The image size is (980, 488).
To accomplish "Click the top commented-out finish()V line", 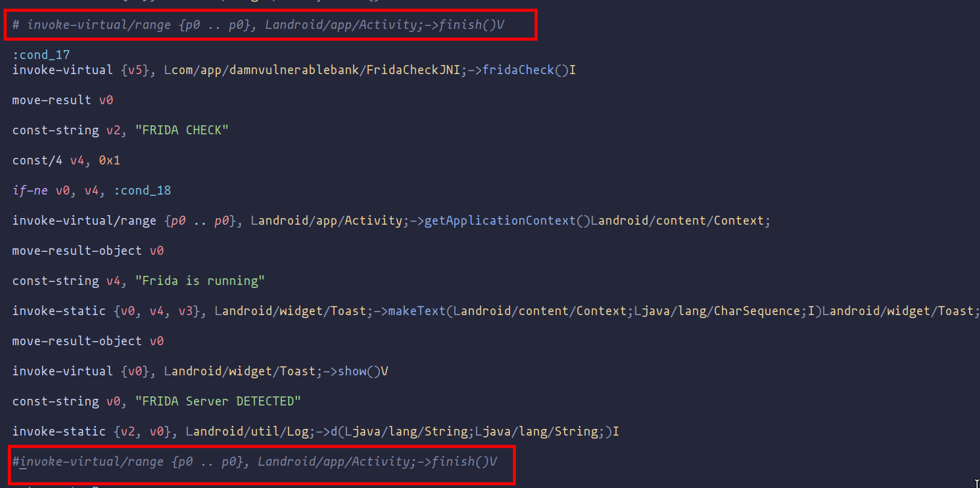I will tap(258, 25).
